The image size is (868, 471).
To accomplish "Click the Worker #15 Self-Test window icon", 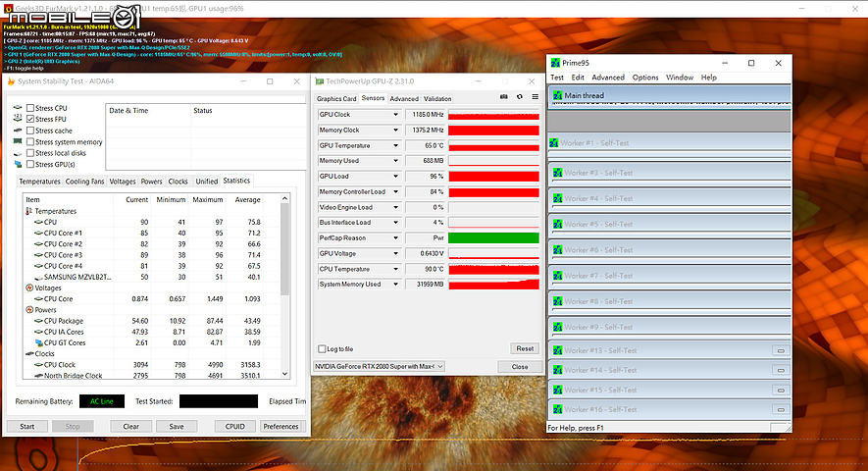I will [x=557, y=391].
